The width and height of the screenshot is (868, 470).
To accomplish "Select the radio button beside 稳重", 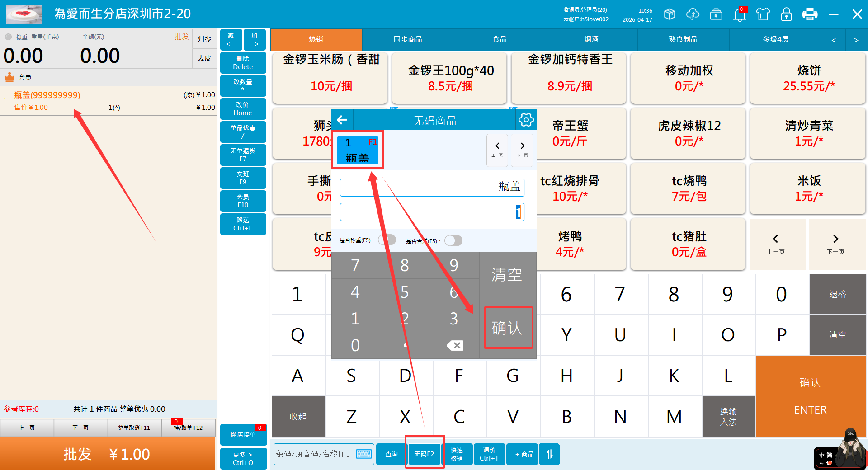I will 8,37.
